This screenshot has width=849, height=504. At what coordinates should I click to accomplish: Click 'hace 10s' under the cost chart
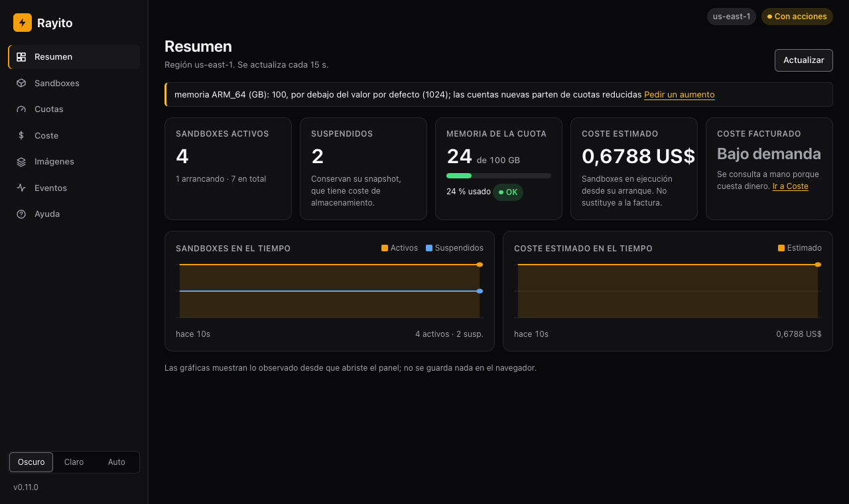[531, 334]
